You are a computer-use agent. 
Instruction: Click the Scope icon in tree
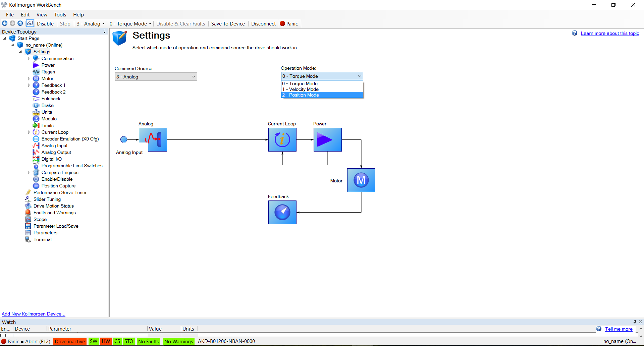coord(28,219)
